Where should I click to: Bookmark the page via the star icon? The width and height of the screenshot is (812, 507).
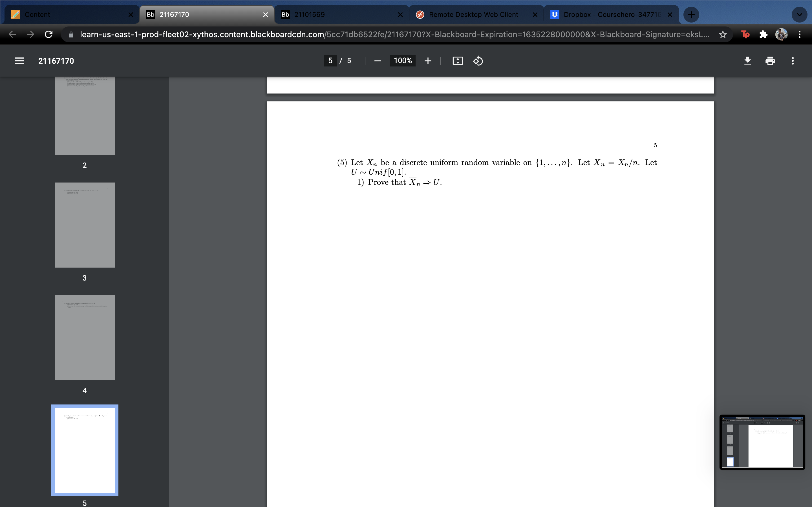[723, 34]
